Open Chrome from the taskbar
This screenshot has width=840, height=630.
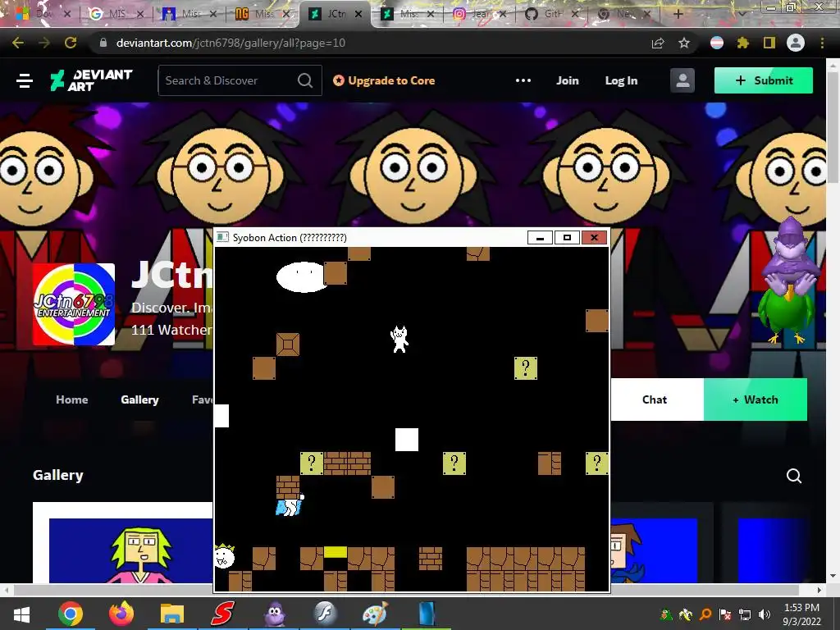[71, 614]
